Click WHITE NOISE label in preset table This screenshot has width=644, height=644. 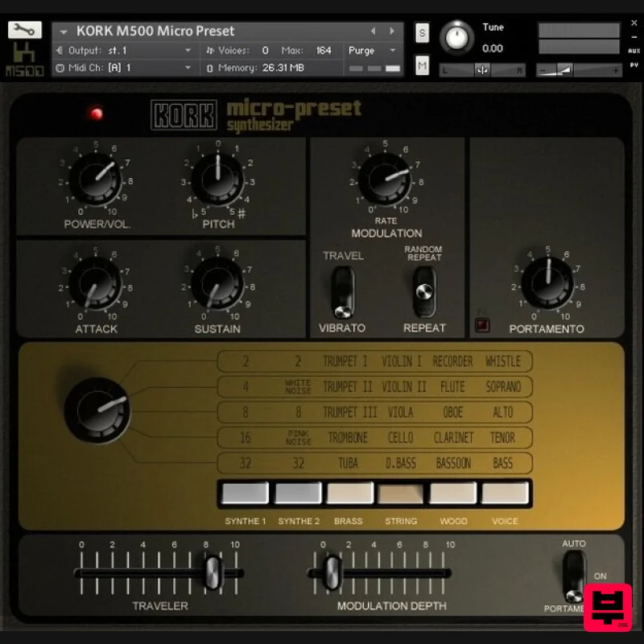tap(298, 387)
